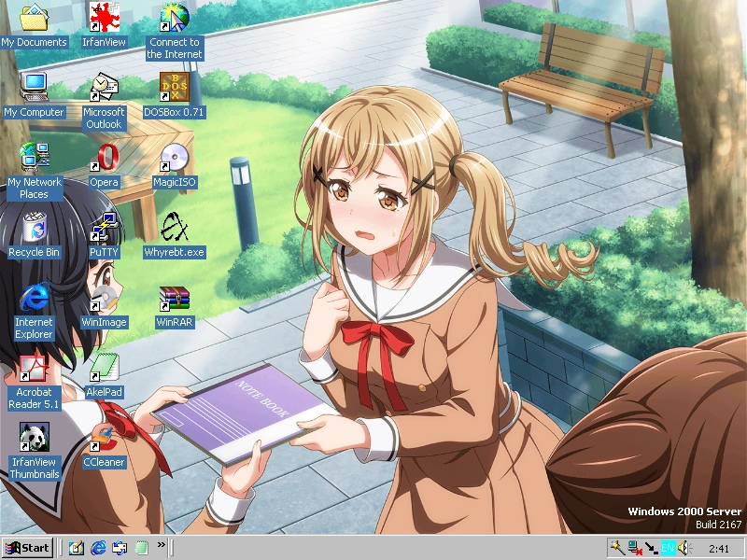
Task: Open IrfanView Thumbnails browser
Action: 35,438
